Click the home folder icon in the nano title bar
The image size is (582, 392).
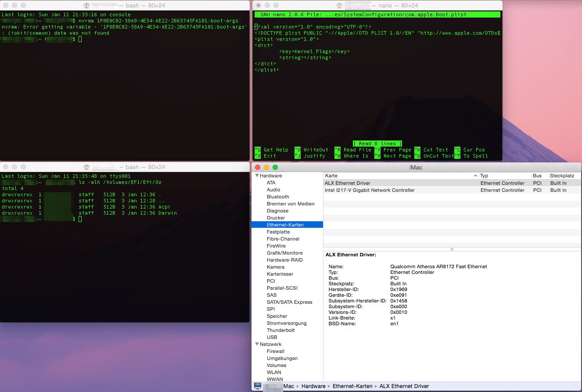tap(339, 6)
